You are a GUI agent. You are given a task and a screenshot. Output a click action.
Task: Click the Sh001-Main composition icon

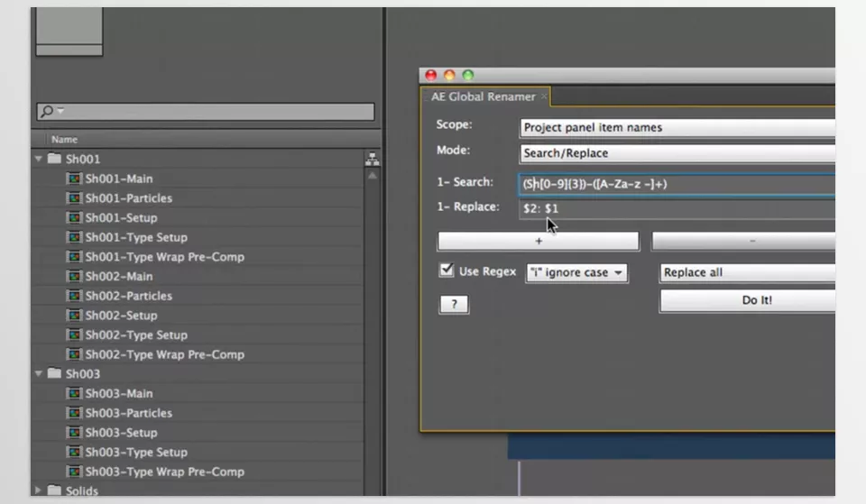(x=74, y=179)
